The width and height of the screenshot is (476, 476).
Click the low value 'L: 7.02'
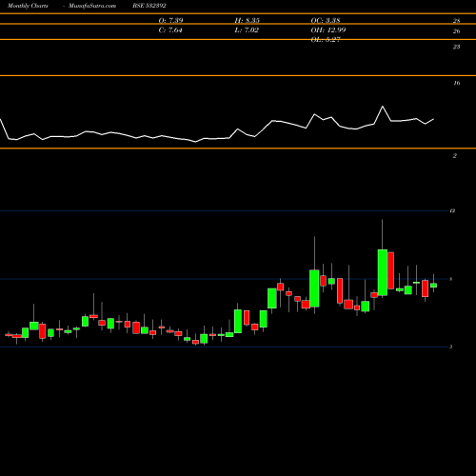(247, 30)
